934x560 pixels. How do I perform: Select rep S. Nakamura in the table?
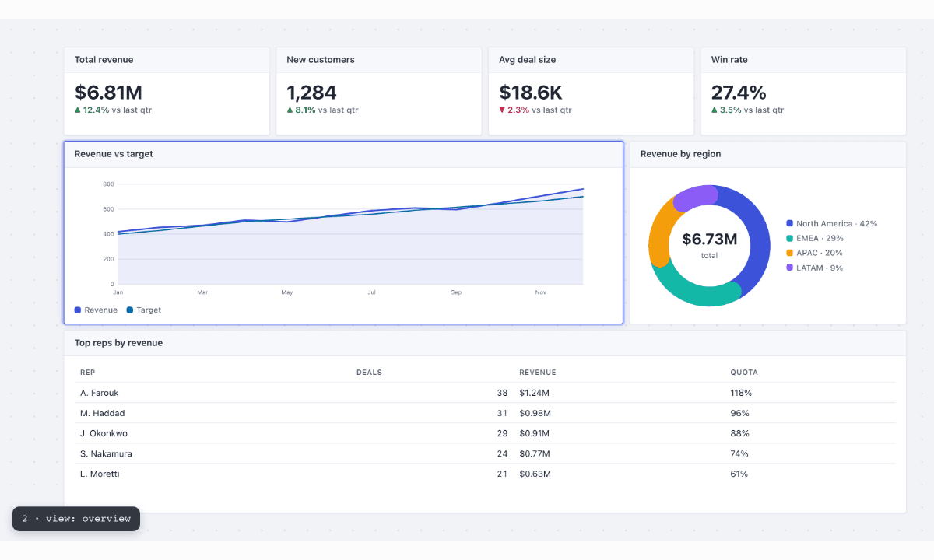pyautogui.click(x=105, y=453)
